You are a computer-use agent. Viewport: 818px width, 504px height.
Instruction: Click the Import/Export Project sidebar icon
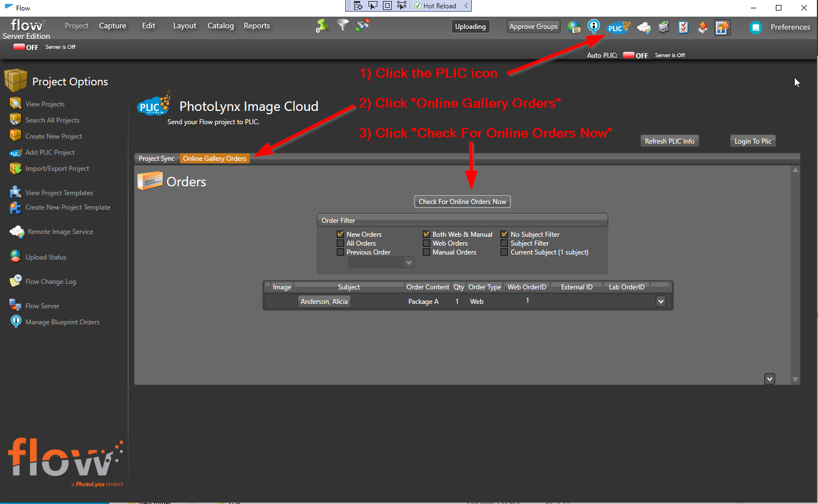tap(16, 168)
